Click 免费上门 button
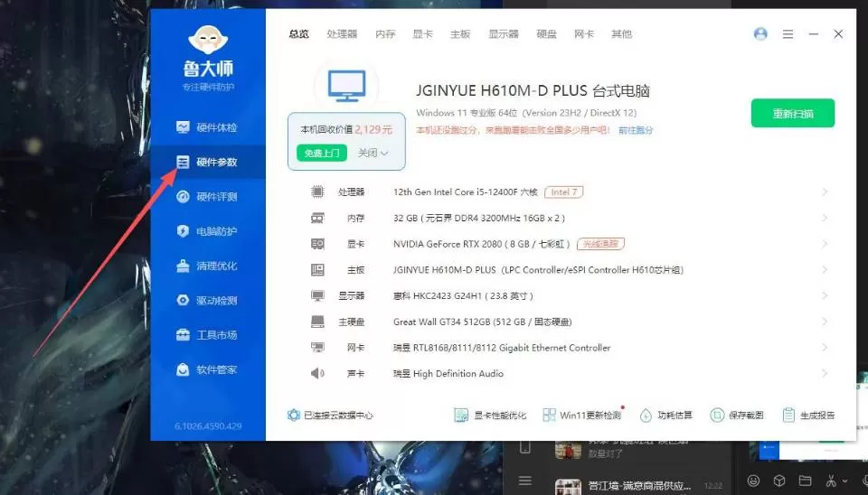This screenshot has height=495, width=868. [322, 154]
